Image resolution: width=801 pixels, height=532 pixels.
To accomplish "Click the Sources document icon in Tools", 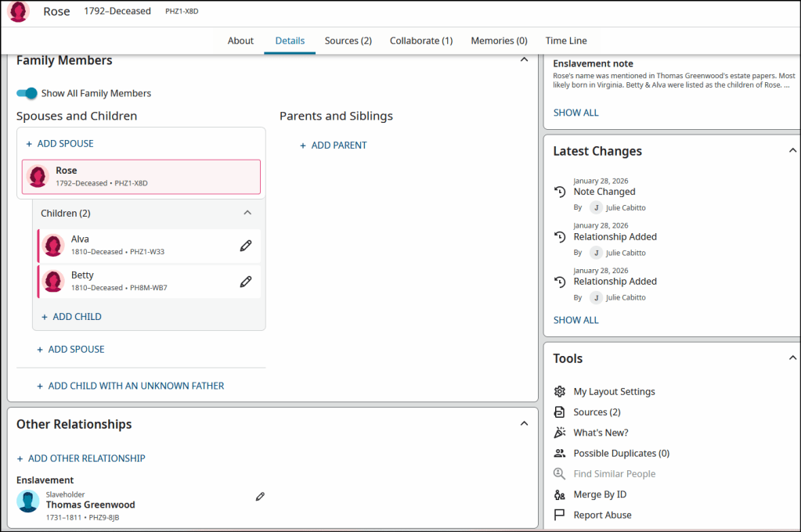I will (x=559, y=412).
